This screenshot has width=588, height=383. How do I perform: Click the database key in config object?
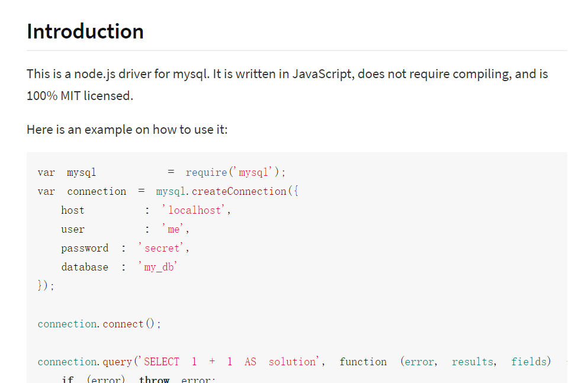tap(85, 267)
